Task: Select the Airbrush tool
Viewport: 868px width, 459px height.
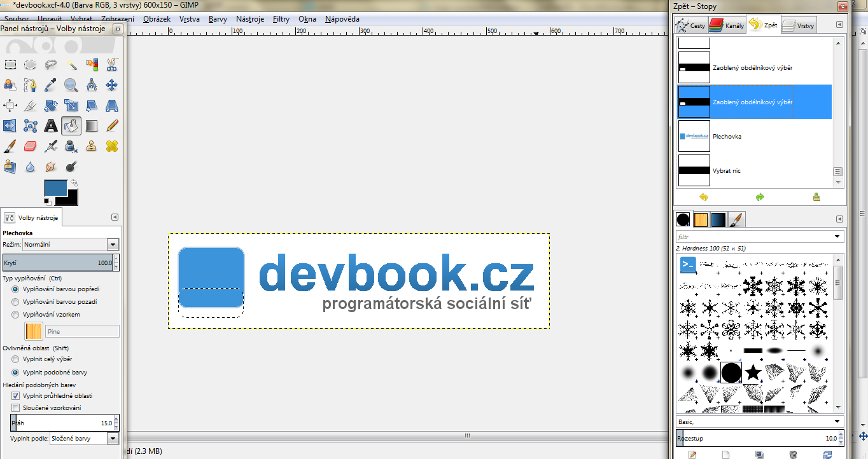Action: coord(51,146)
